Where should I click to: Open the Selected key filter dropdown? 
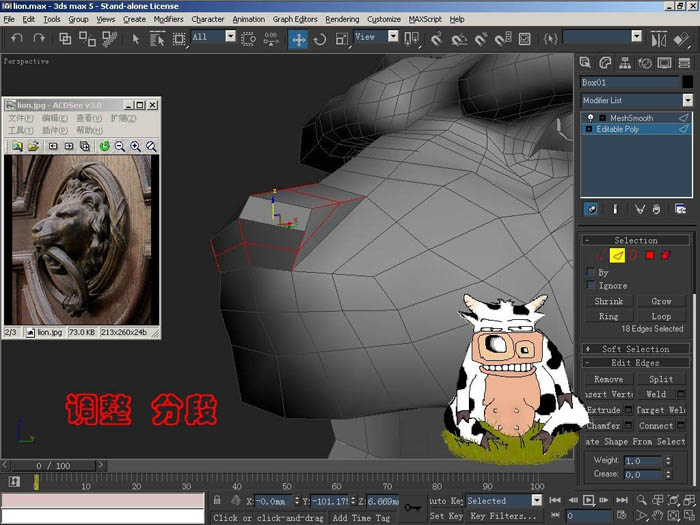click(x=537, y=500)
